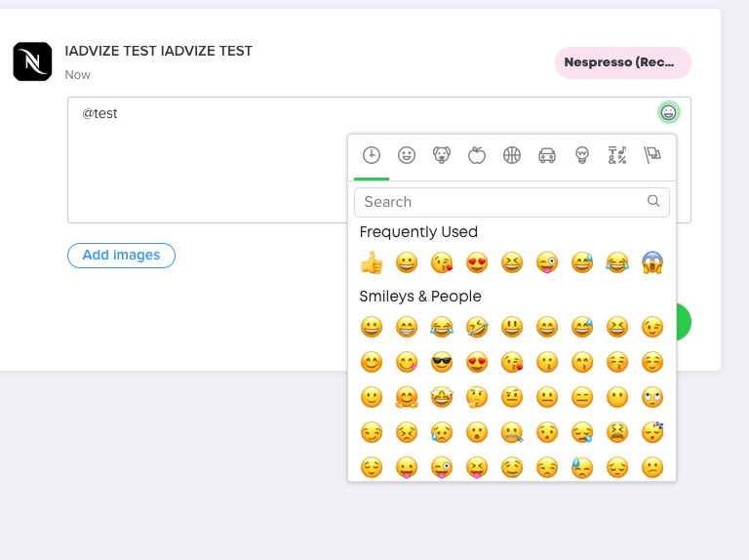The image size is (749, 560).
Task: Insert the persevering scrunched face emoji
Action: (407, 432)
